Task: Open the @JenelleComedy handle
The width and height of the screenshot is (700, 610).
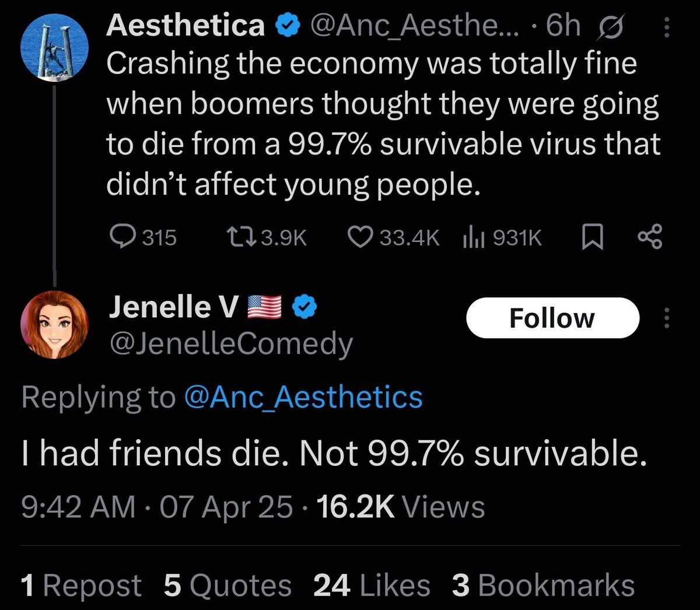Action: pos(231,344)
